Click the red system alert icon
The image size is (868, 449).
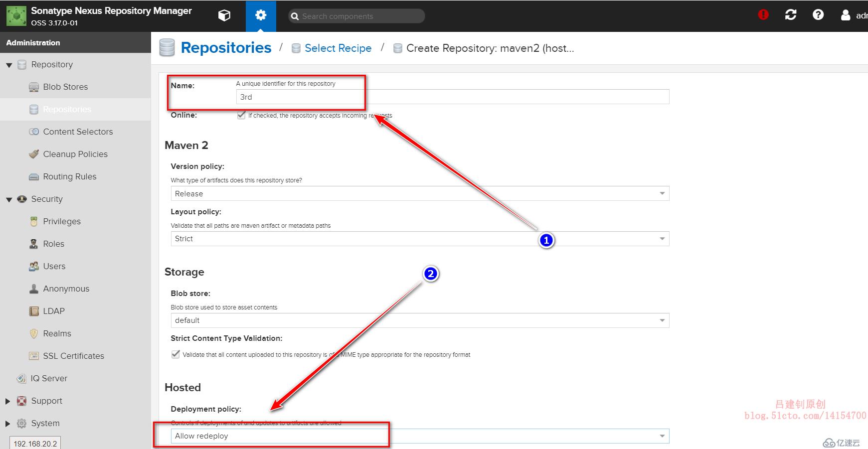click(x=763, y=15)
